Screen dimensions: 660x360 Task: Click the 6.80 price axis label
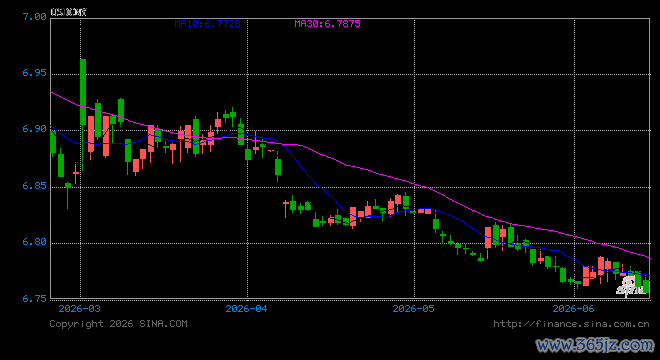[34, 242]
